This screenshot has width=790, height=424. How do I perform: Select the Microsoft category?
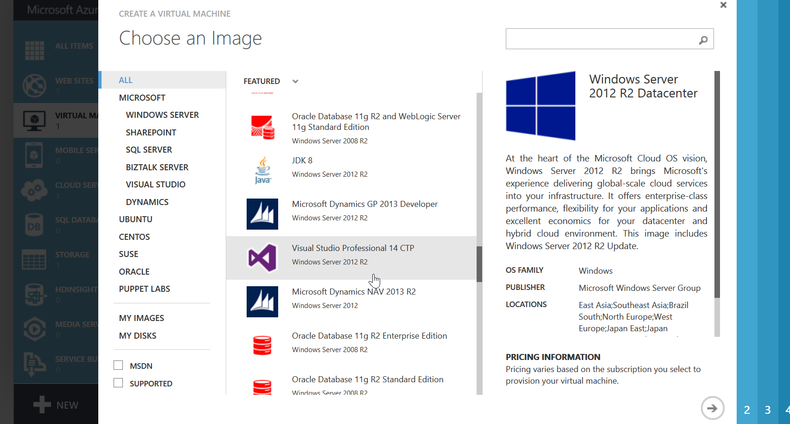(x=142, y=98)
